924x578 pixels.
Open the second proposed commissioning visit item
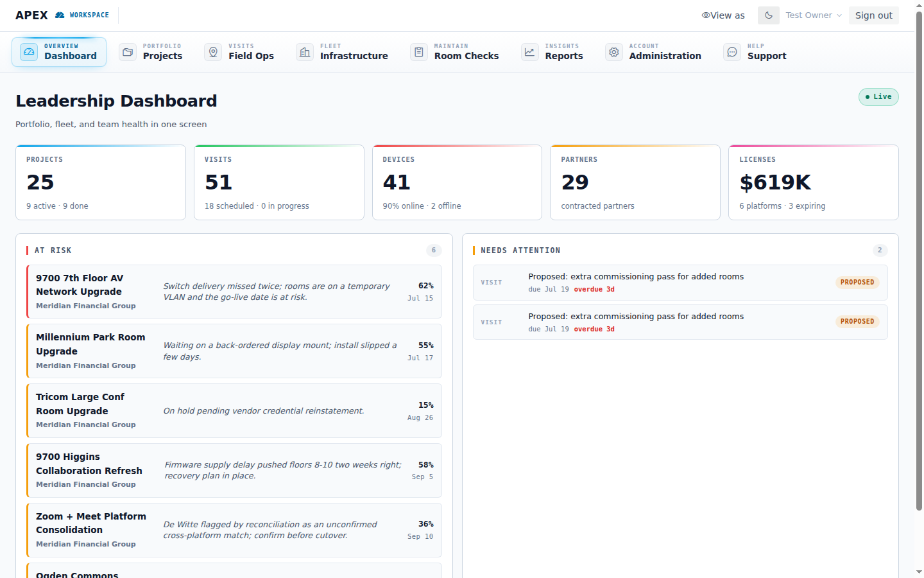click(680, 322)
